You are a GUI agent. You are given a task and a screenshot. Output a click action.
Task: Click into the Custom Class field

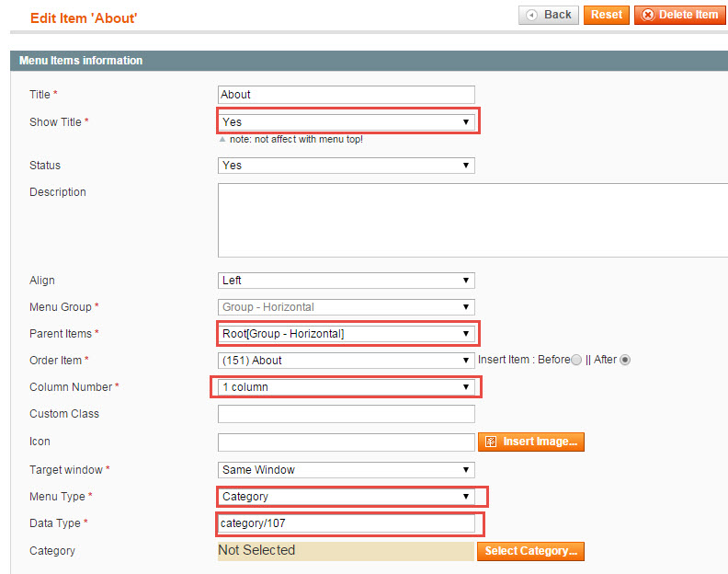pyautogui.click(x=347, y=414)
